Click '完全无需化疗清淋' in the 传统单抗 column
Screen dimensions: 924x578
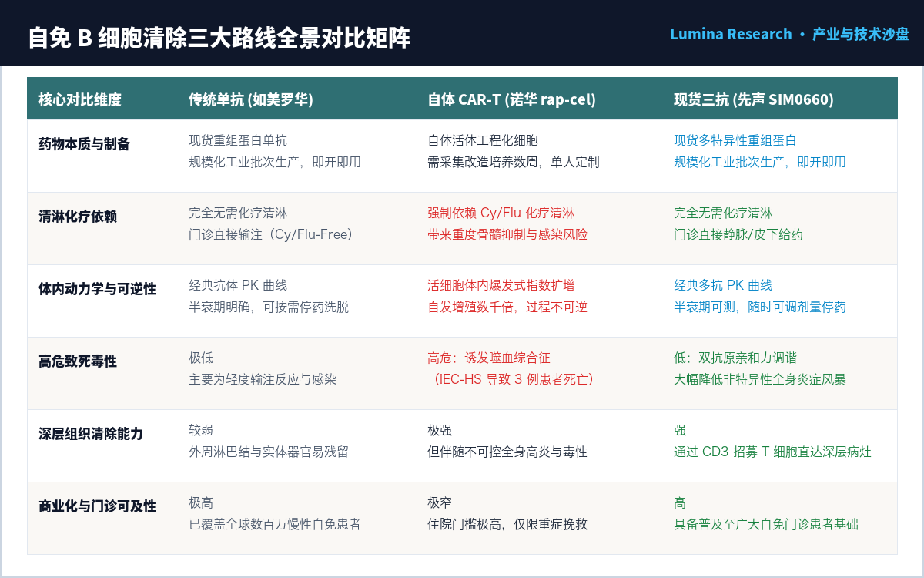click(x=238, y=213)
